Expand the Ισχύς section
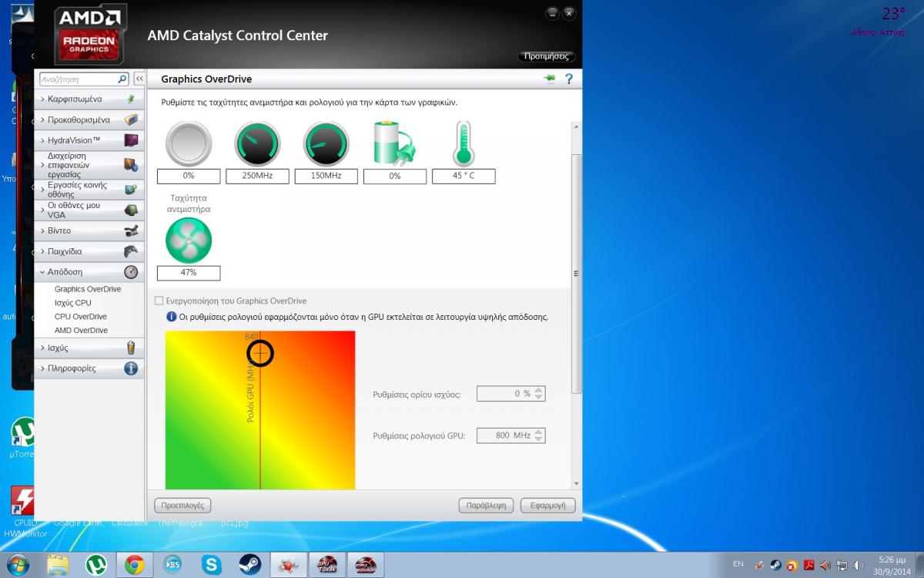The height and width of the screenshot is (578, 924). pos(89,348)
